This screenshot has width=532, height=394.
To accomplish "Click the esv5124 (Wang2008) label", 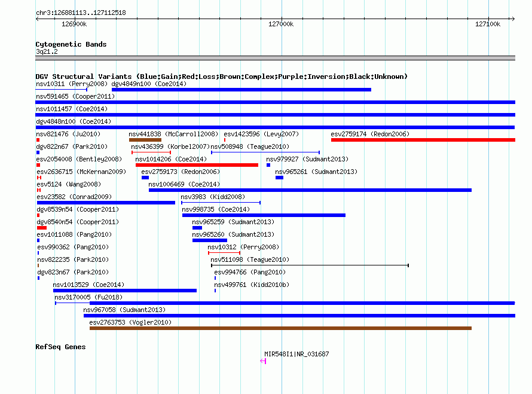I will click(x=69, y=184).
